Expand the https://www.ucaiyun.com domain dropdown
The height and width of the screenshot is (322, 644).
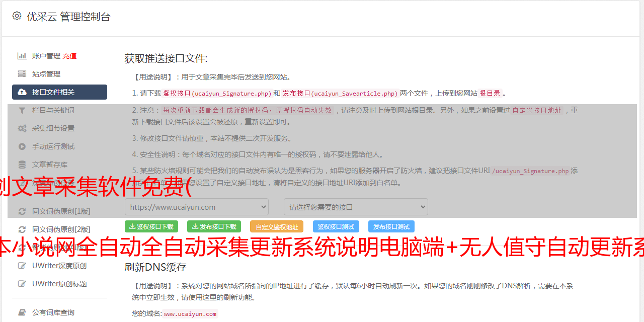click(x=197, y=207)
